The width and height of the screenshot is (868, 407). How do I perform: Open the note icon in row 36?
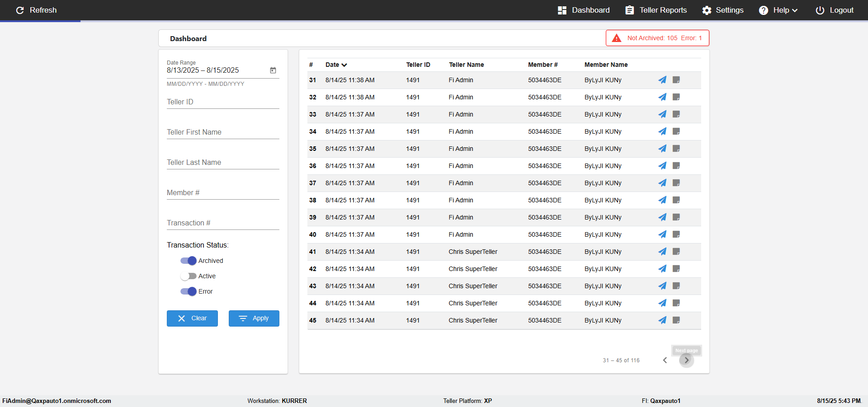click(x=676, y=166)
